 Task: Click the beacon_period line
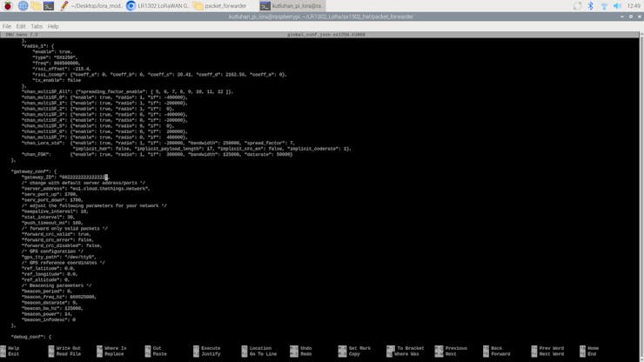(47, 292)
